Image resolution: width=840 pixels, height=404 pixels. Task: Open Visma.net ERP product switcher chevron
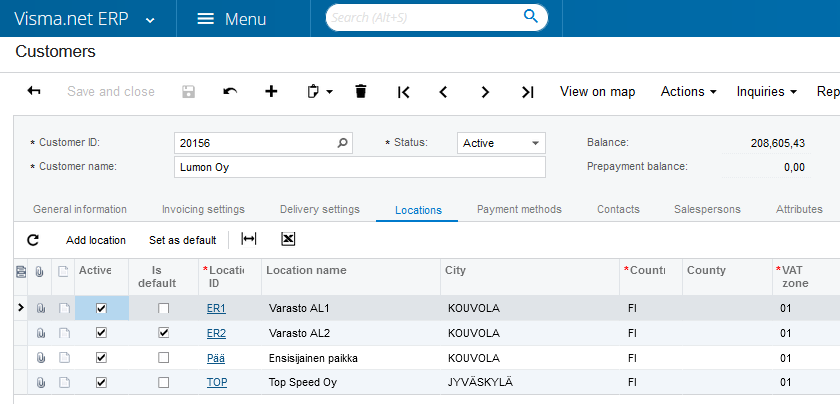click(151, 20)
